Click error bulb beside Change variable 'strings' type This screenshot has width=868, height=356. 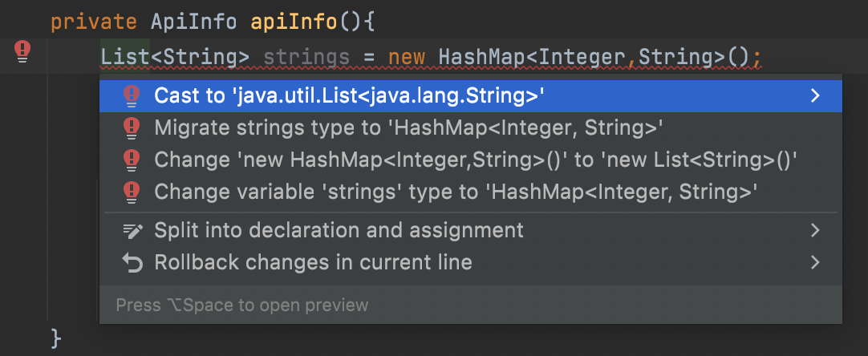point(132,192)
